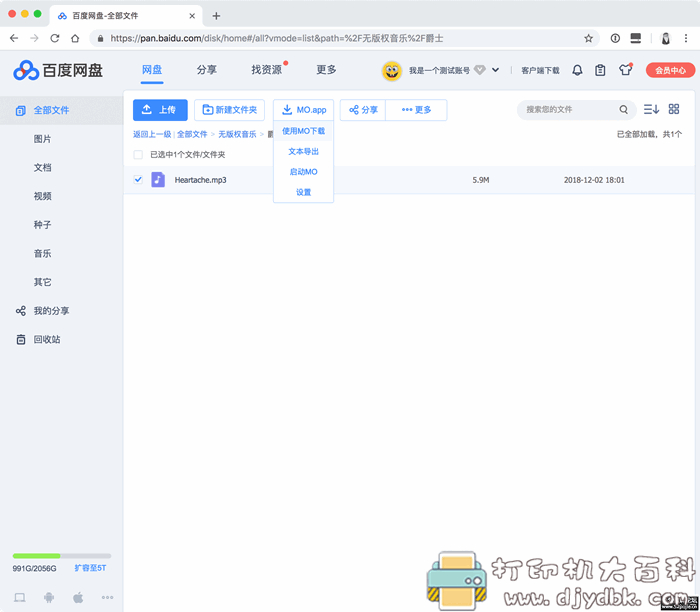Select 图片 category in sidebar
The height and width of the screenshot is (612, 700).
42,139
